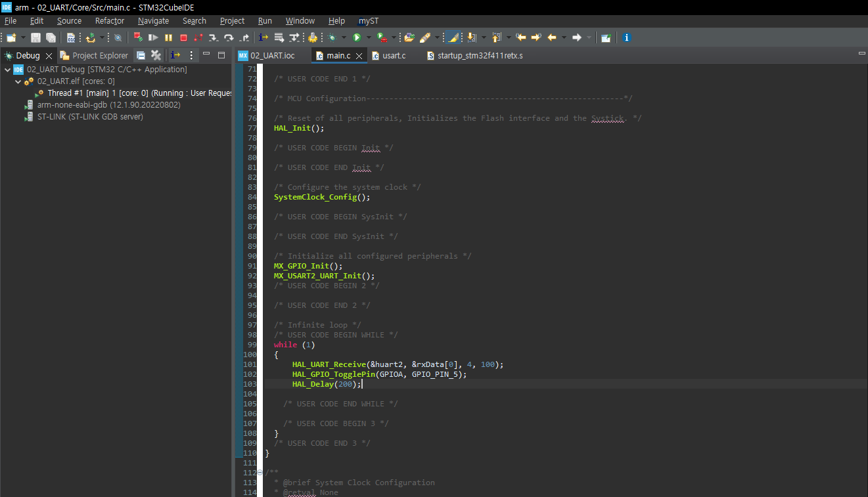Remove all terminated launches in Debug view
Viewport: 868px width, 497px height.
156,55
